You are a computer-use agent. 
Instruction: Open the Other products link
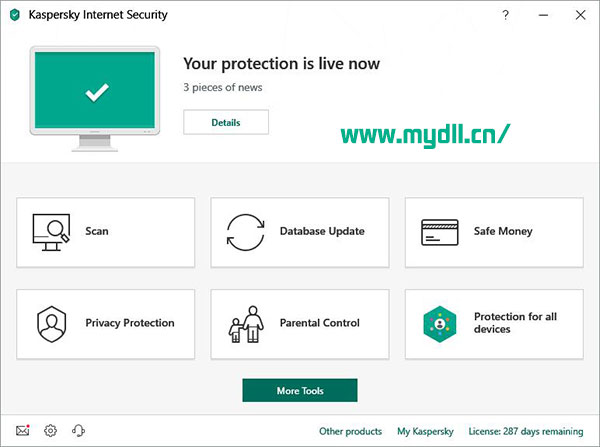click(351, 431)
